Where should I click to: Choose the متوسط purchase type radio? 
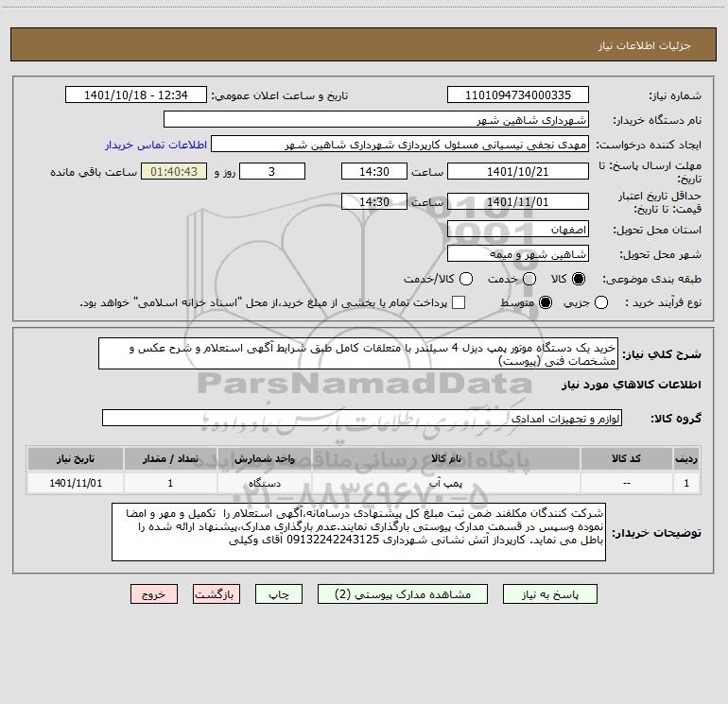(x=546, y=302)
